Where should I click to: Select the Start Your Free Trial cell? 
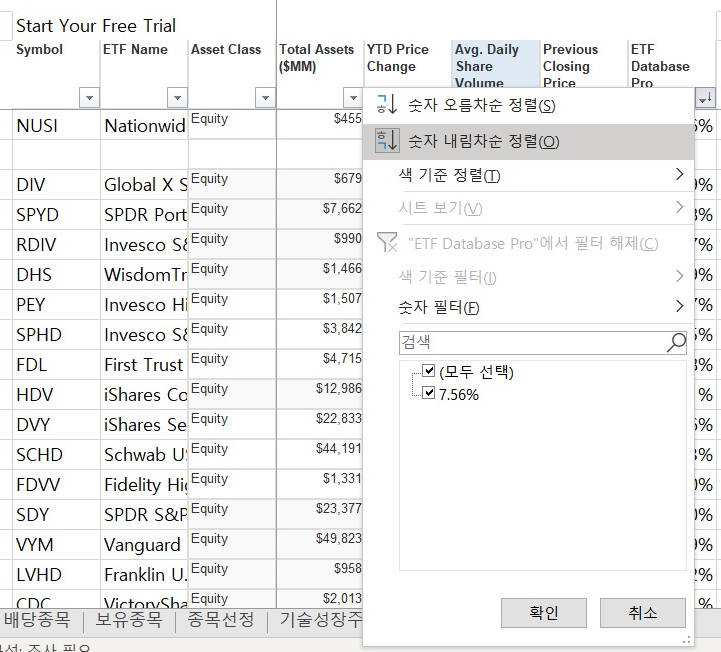96,26
